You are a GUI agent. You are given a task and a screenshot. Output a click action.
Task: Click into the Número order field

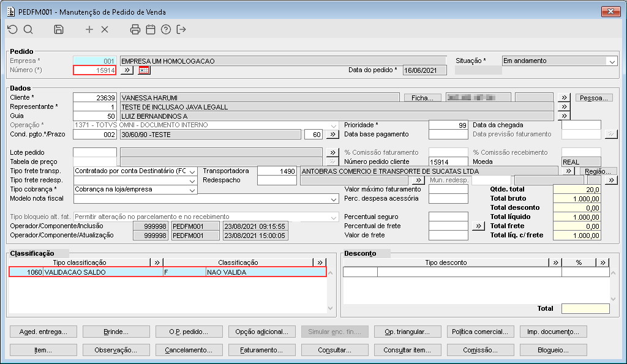coord(94,70)
